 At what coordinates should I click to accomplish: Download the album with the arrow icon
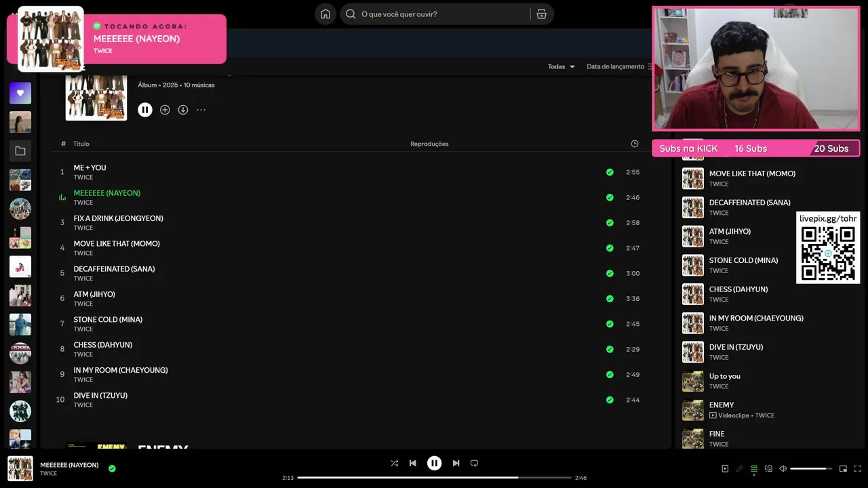[183, 110]
